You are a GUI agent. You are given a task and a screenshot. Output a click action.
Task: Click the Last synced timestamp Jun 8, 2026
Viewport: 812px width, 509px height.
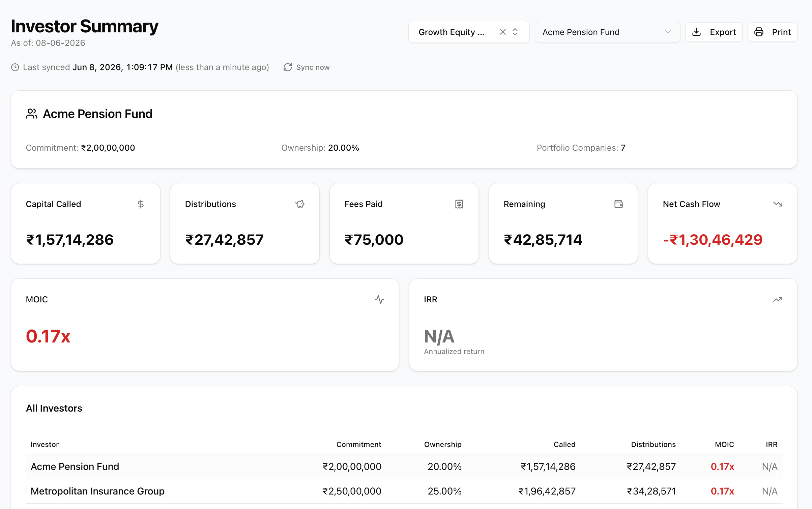(x=123, y=67)
